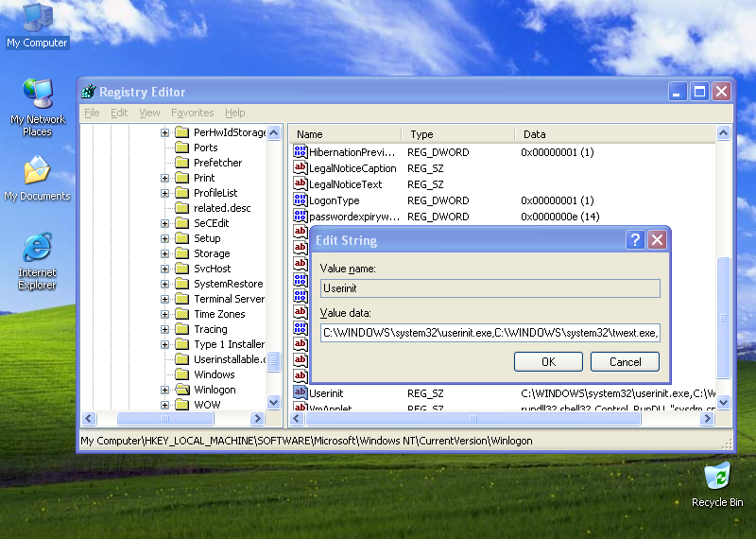The height and width of the screenshot is (539, 756).
Task: Confirm Edit String with OK
Action: (x=548, y=361)
